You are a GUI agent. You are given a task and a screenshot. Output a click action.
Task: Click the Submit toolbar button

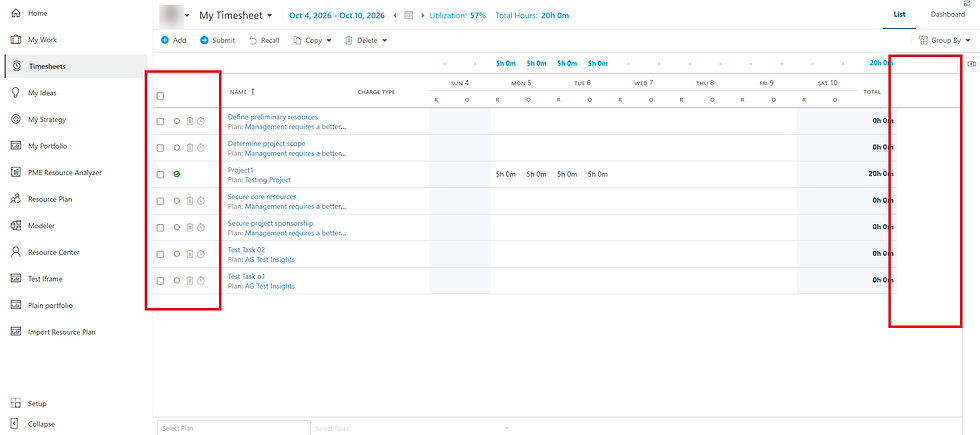click(218, 41)
